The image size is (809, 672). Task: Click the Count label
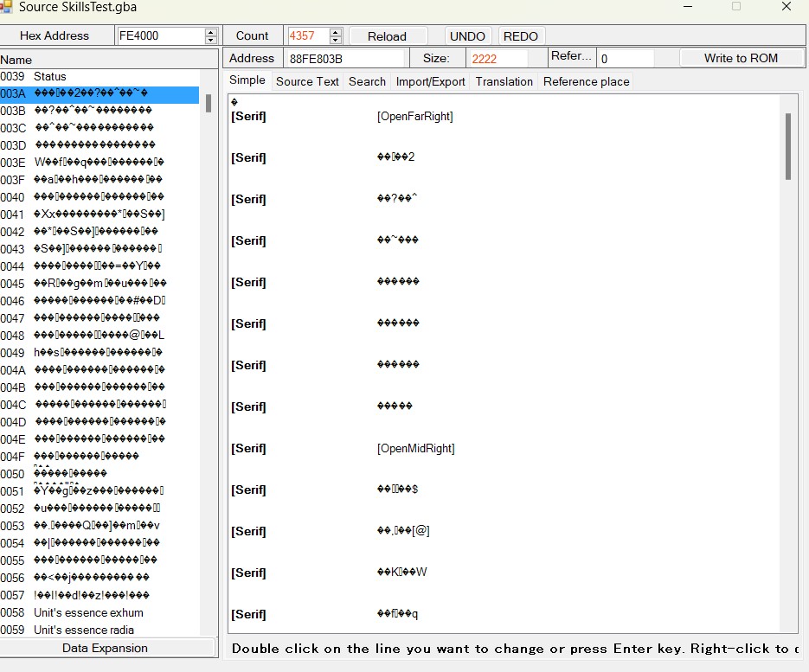click(252, 35)
